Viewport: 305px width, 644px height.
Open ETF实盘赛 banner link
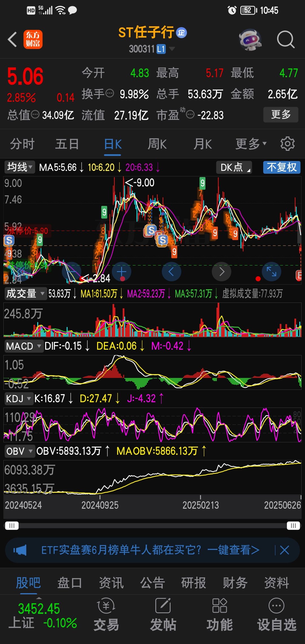click(150, 550)
